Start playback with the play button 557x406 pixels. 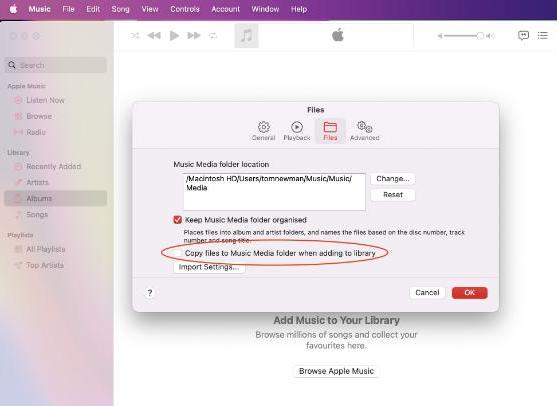point(174,36)
